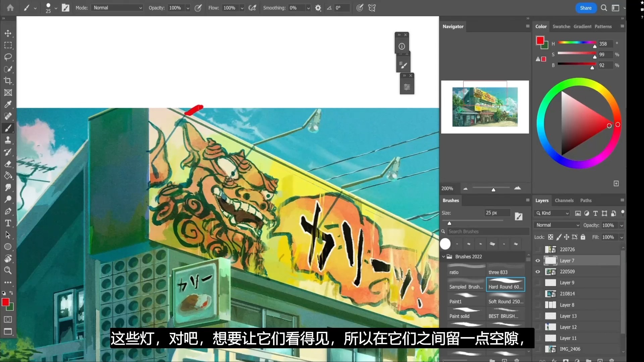The width and height of the screenshot is (644, 362).
Task: Select the Crop tool
Action: click(x=8, y=81)
